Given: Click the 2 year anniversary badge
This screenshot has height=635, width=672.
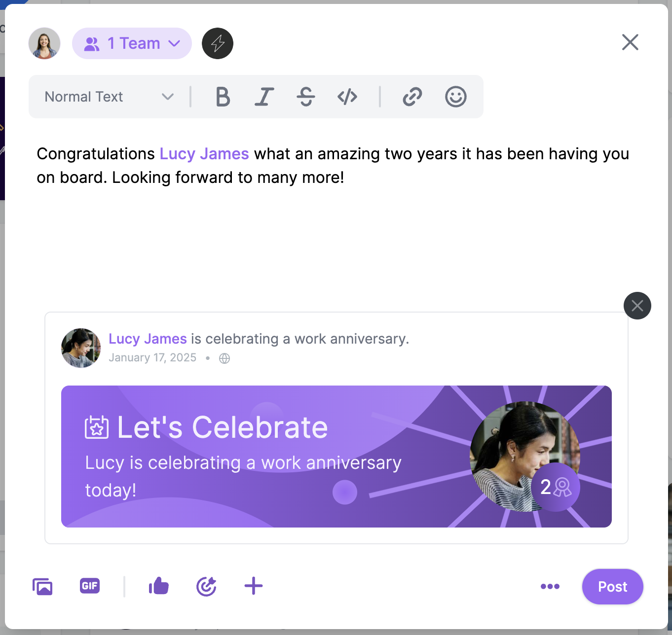Looking at the screenshot, I should [556, 487].
